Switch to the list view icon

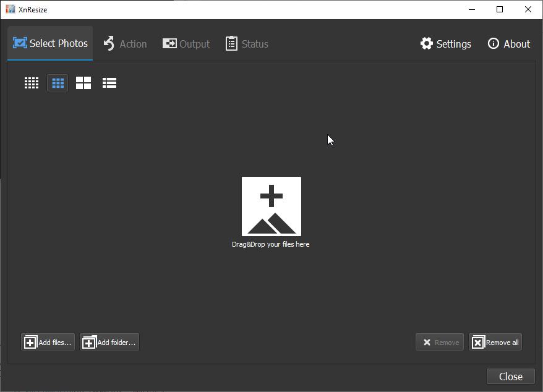[109, 82]
